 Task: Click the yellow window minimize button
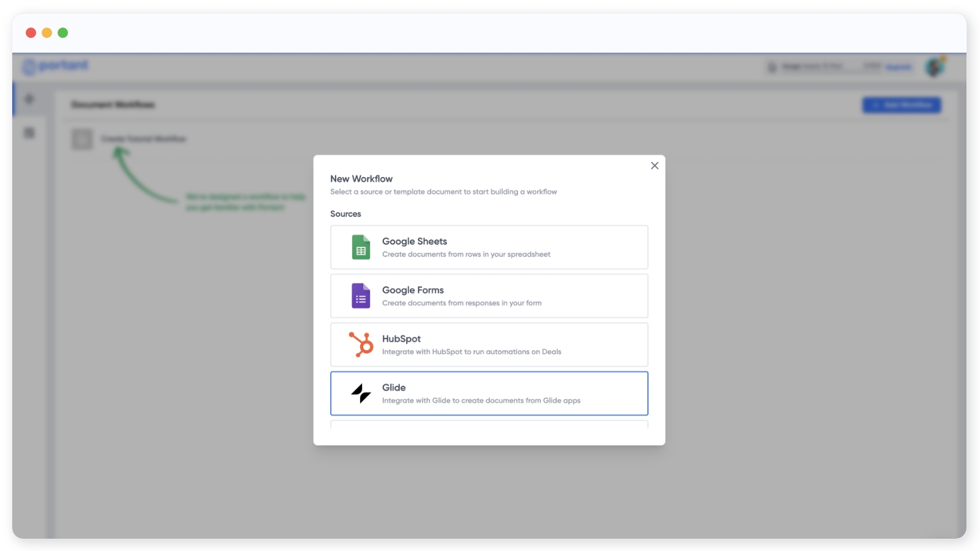pos(47,33)
